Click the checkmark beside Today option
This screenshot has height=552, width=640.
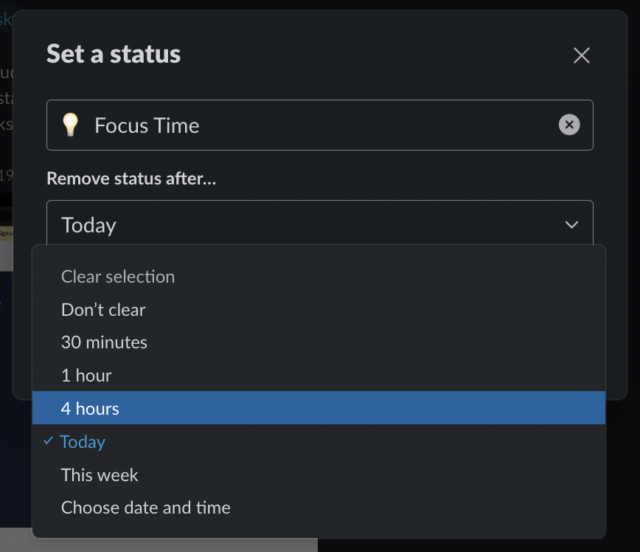[48, 441]
